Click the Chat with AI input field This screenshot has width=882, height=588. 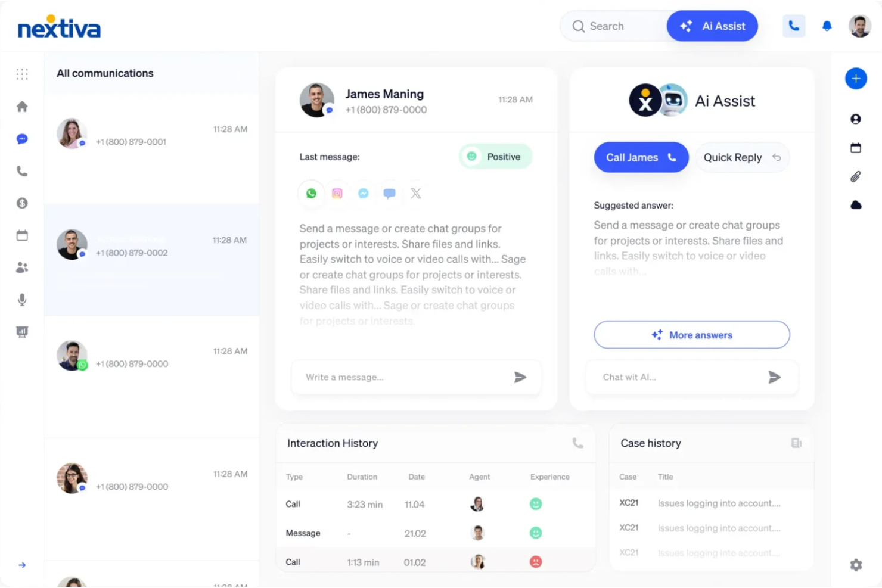tap(692, 377)
